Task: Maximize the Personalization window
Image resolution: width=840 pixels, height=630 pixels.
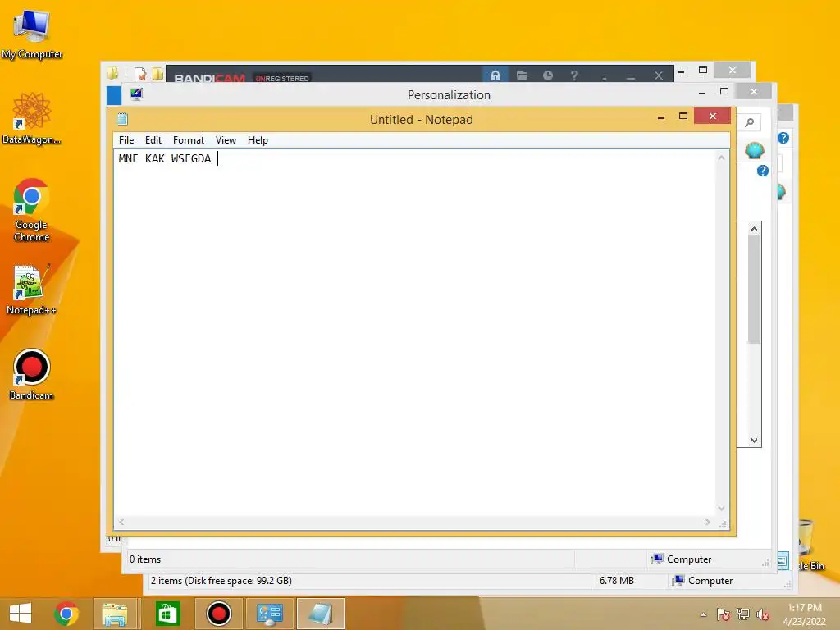Action: click(x=724, y=92)
